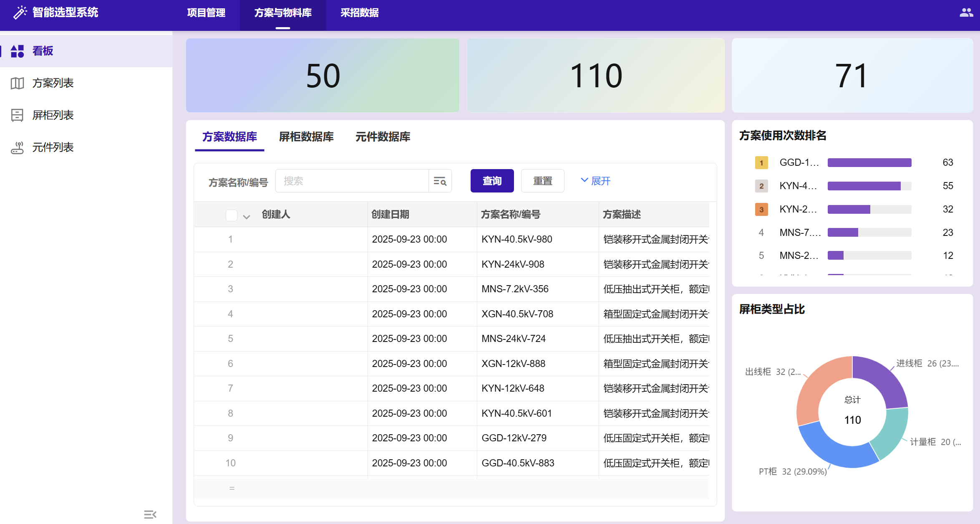This screenshot has width=980, height=524.
Task: Select 看板 in the sidebar
Action: pos(86,51)
